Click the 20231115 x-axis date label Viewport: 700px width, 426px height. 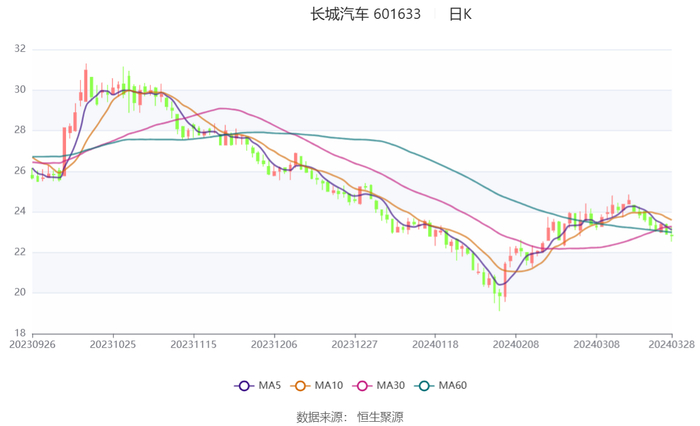(193, 343)
